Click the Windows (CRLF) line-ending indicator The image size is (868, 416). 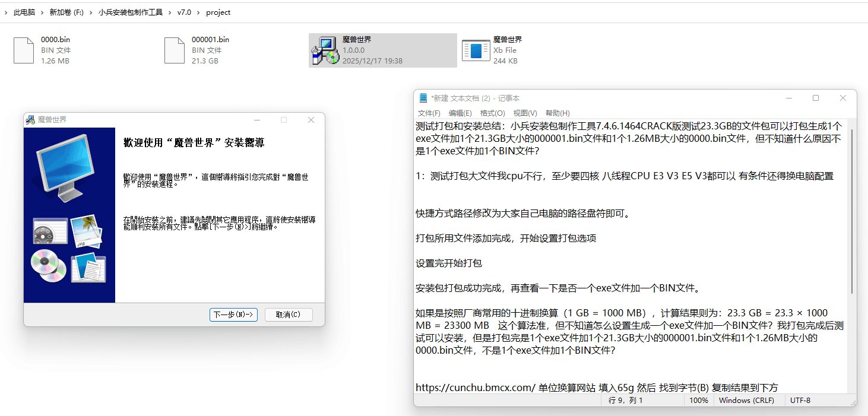(747, 400)
